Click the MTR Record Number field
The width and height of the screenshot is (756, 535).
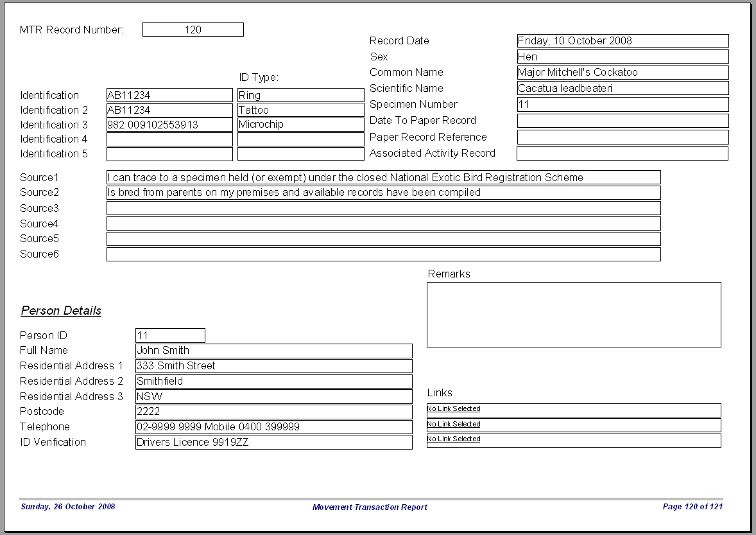[193, 30]
